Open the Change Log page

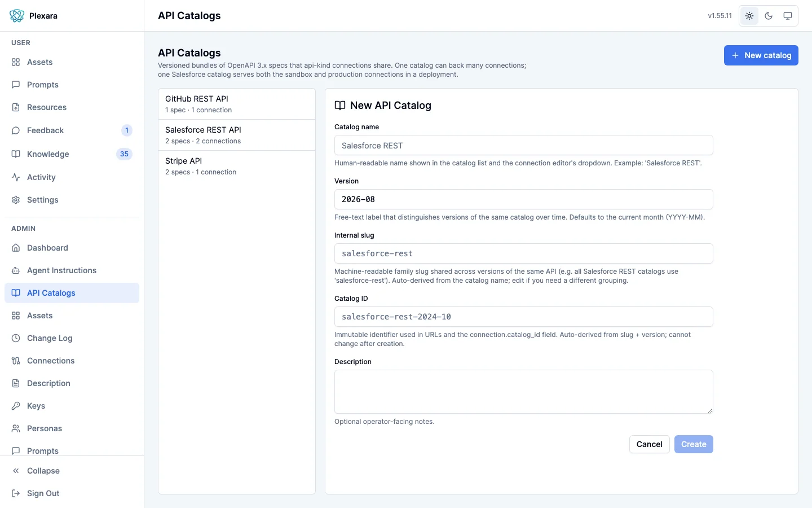(72, 338)
